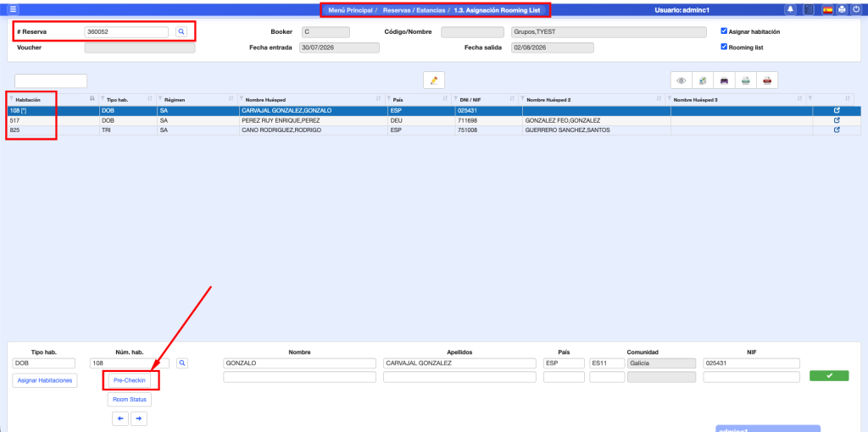Image resolution: width=868 pixels, height=432 pixels.
Task: Open the hamburger main menu
Action: pos(14,9)
